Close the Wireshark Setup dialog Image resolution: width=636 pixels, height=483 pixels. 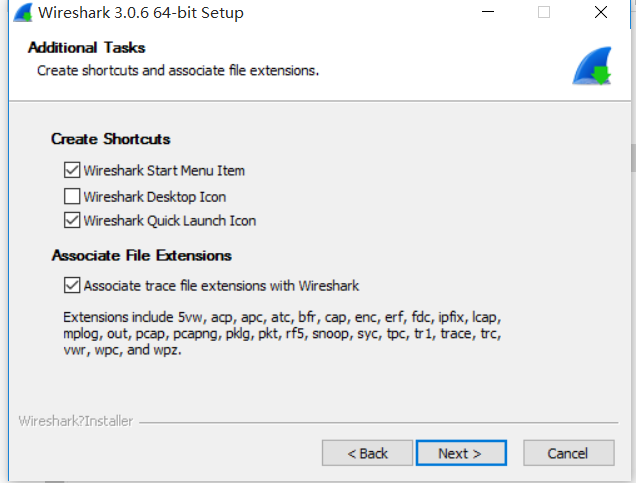pos(599,13)
